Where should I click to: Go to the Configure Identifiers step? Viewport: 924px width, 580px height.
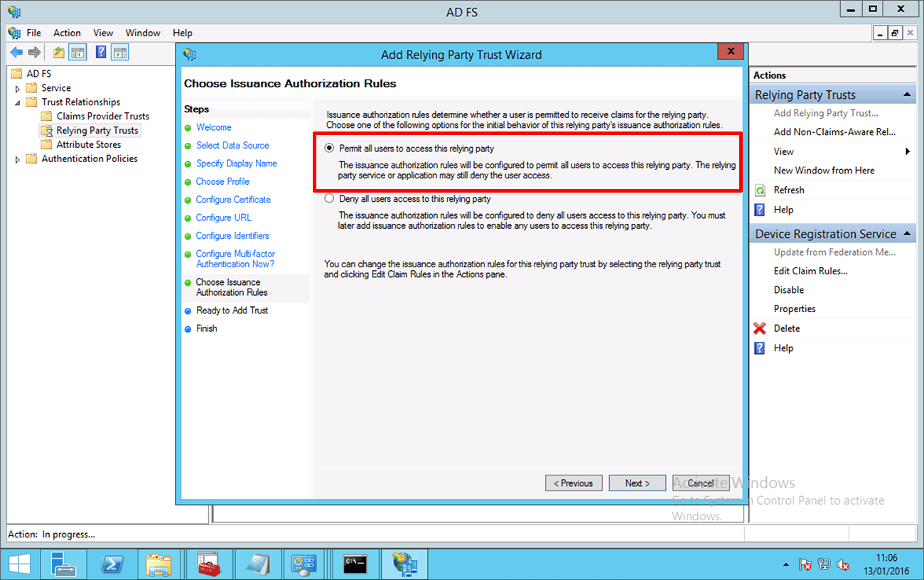232,236
